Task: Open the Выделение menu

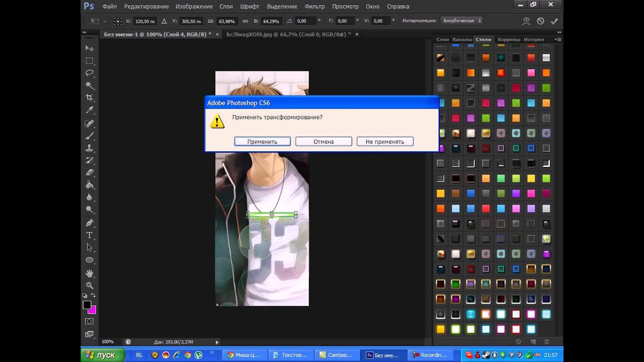Action: pyautogui.click(x=282, y=7)
